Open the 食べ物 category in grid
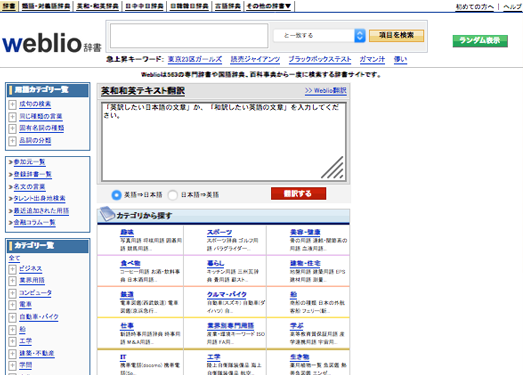This screenshot has width=523, height=375. click(130, 264)
